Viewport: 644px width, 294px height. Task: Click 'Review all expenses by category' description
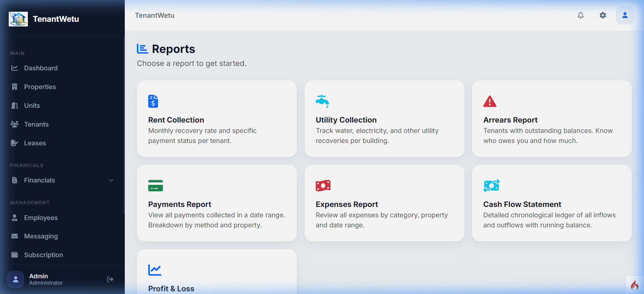(367, 215)
